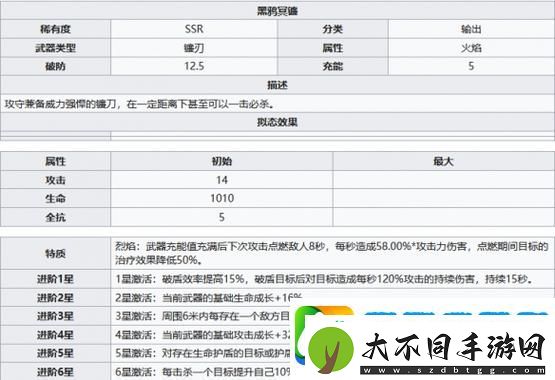The height and width of the screenshot is (380, 555).
Task: Select the "充能" label cell
Action: click(332, 66)
